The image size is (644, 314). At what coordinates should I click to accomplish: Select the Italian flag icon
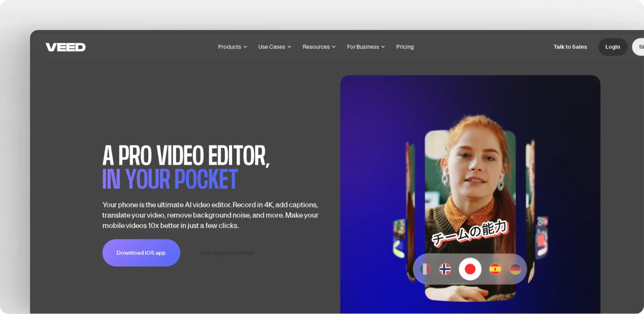click(x=425, y=269)
